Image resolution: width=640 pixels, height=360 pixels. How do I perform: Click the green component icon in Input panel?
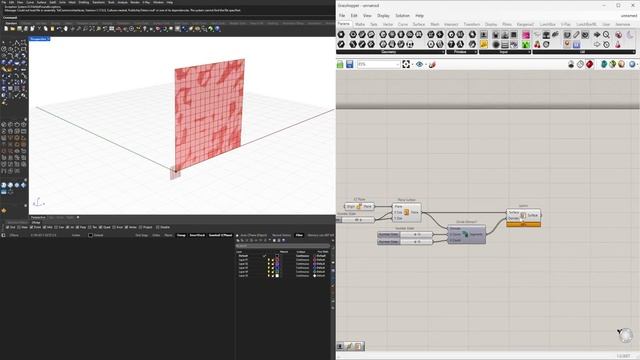[x=526, y=44]
